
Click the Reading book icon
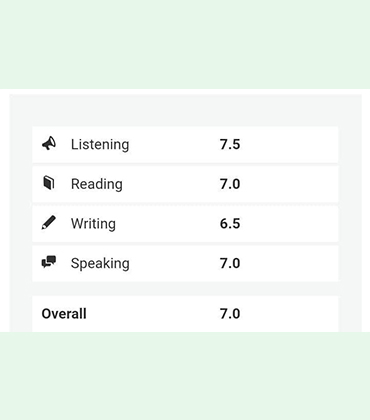49,183
